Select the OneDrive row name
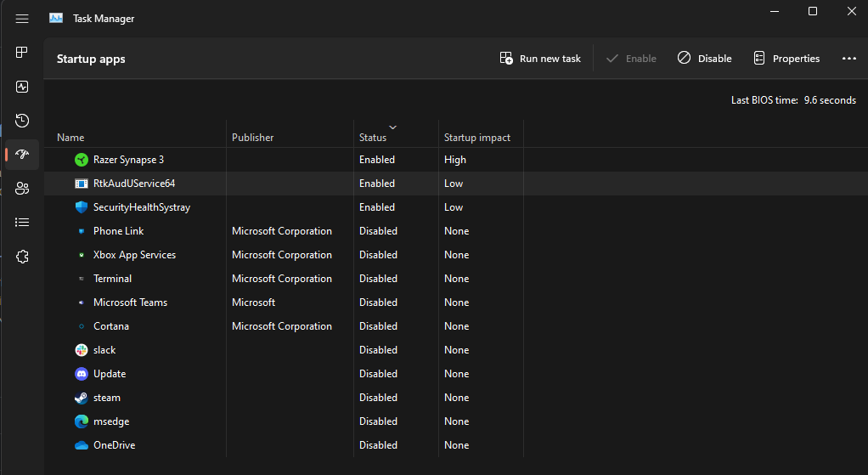 coord(114,445)
